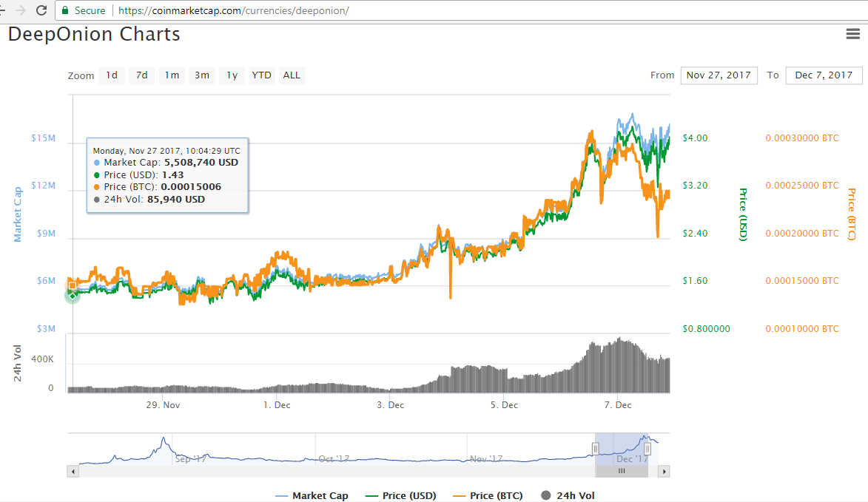Click the DeepOnion Charts heading
The image size is (868, 502).
pyautogui.click(x=94, y=34)
